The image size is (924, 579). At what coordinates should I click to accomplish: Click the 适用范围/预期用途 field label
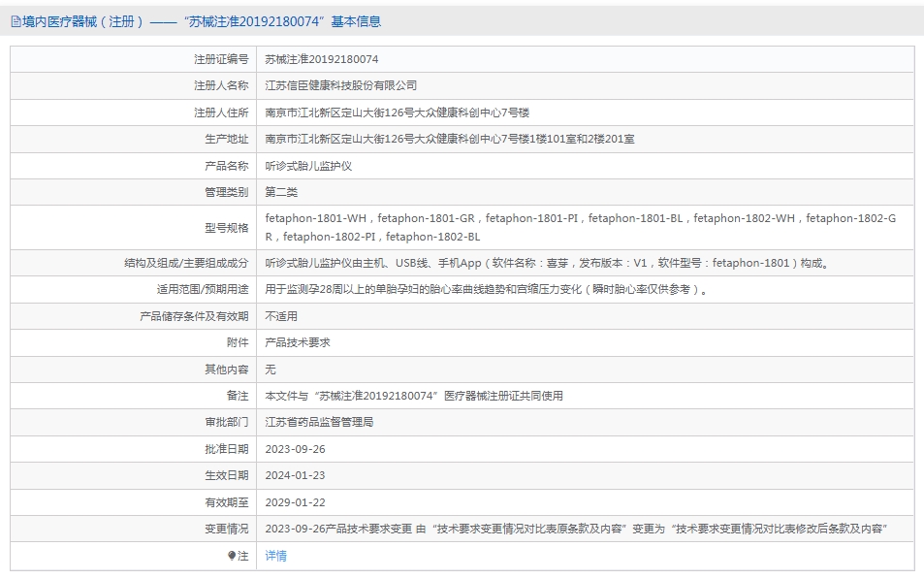pyautogui.click(x=202, y=289)
